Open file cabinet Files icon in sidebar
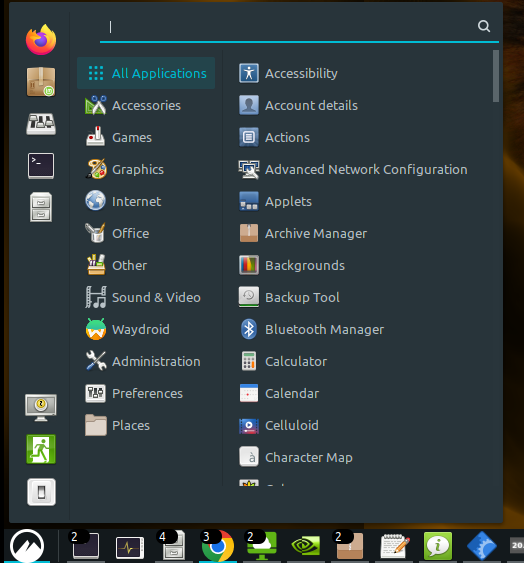 tap(41, 207)
